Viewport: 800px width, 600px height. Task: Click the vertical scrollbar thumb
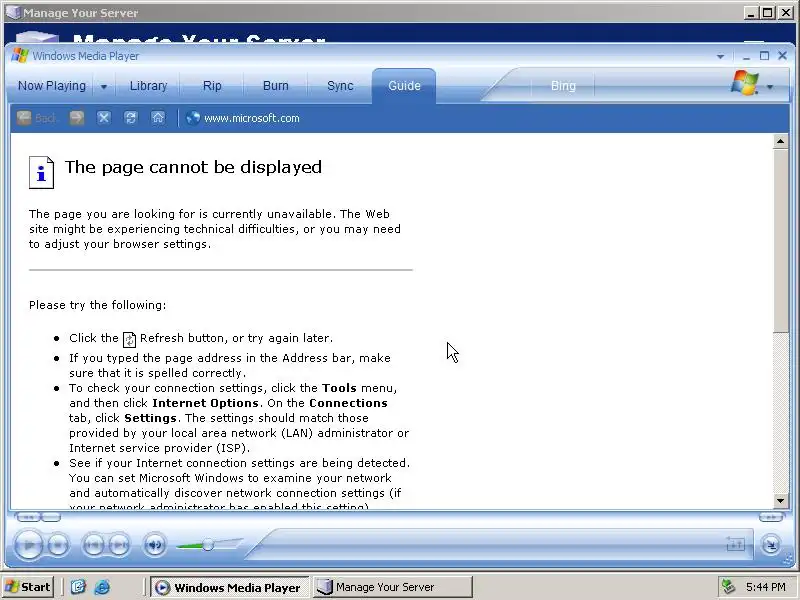click(780, 240)
